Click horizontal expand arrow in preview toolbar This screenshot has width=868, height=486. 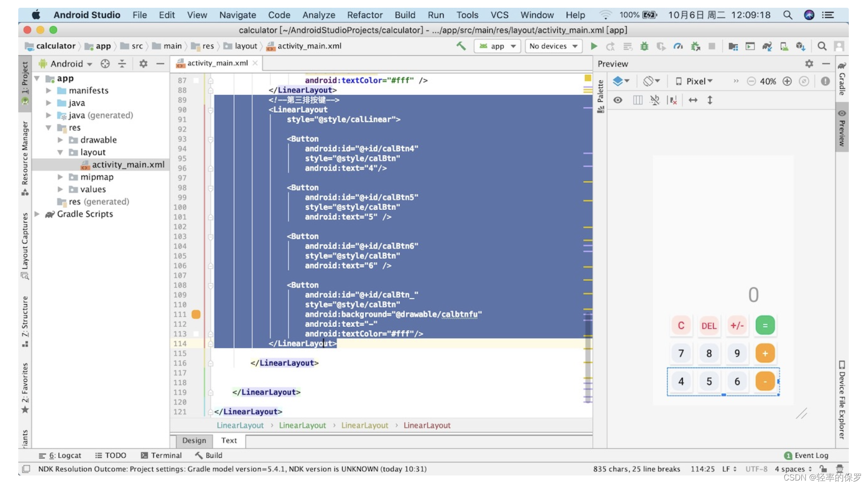coord(693,100)
